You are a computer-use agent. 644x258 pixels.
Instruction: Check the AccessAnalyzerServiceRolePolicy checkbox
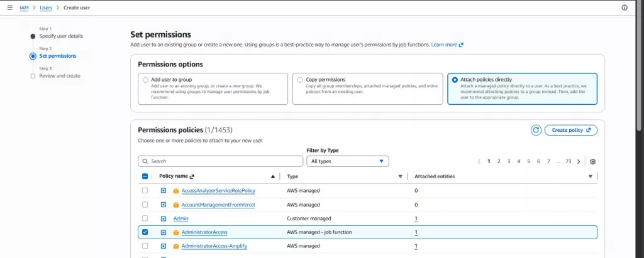(x=145, y=190)
